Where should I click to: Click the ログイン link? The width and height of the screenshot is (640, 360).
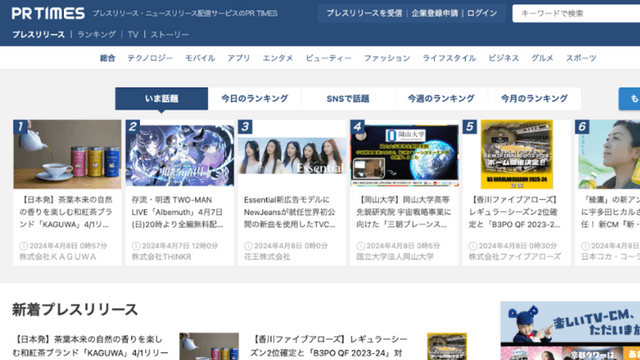[x=482, y=13]
